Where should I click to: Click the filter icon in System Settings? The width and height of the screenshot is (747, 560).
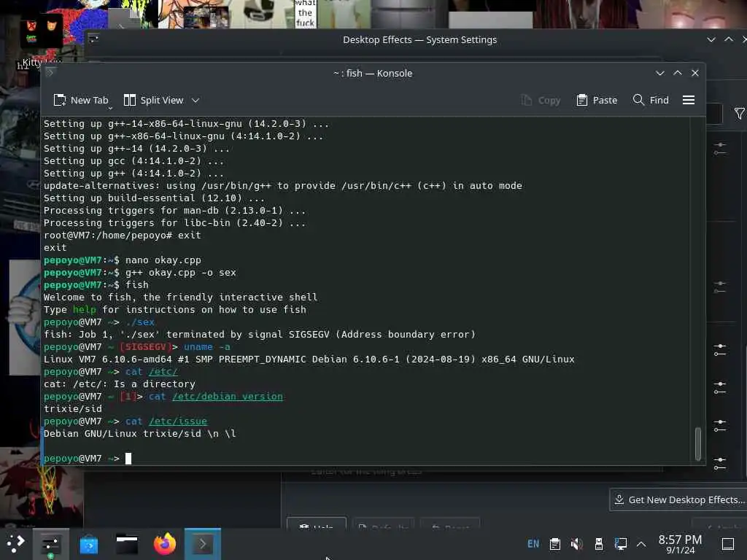click(739, 113)
